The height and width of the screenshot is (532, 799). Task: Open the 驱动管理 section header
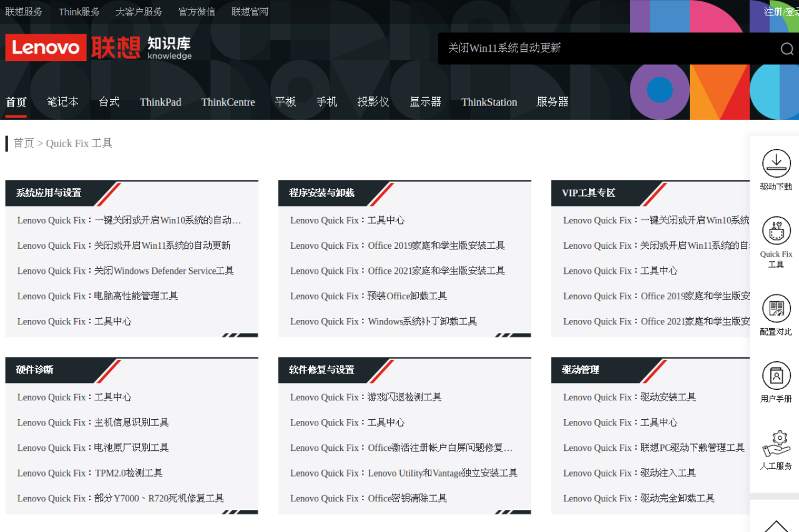581,370
